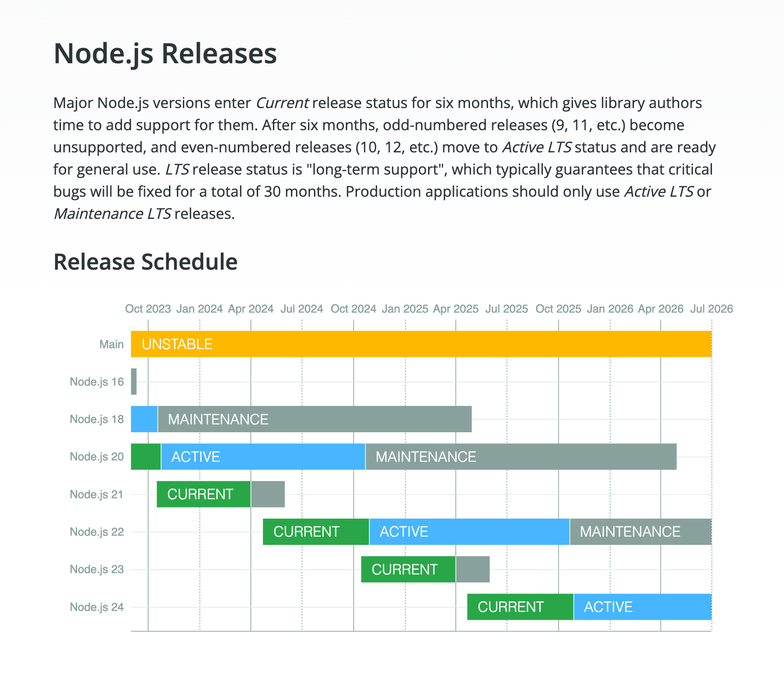Click the Node.js 24 row label
The height and width of the screenshot is (677, 784).
tap(97, 607)
